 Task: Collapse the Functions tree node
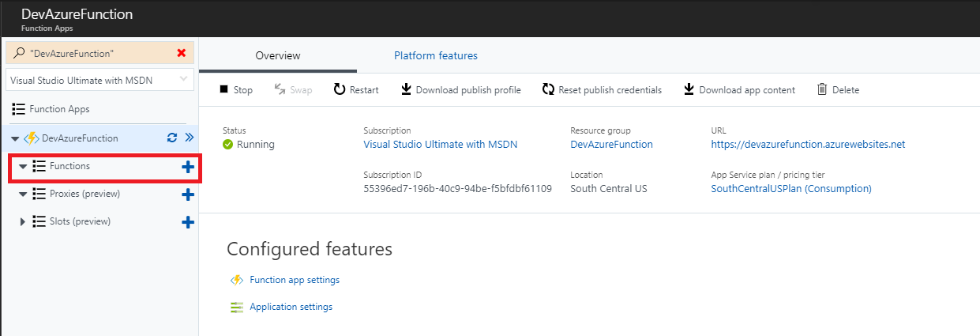(x=23, y=167)
